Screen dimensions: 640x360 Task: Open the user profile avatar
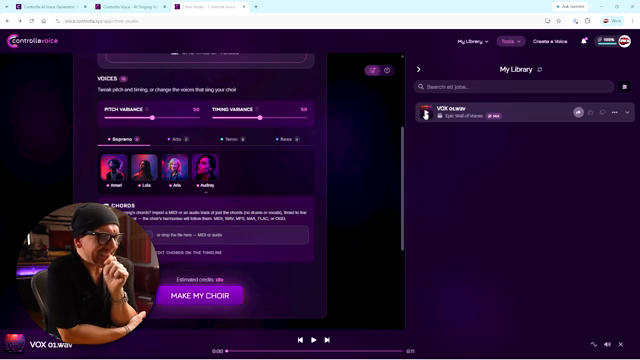tap(624, 41)
